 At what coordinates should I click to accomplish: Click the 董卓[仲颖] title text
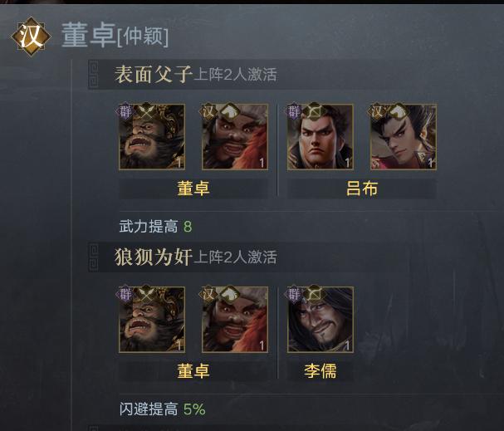click(115, 36)
